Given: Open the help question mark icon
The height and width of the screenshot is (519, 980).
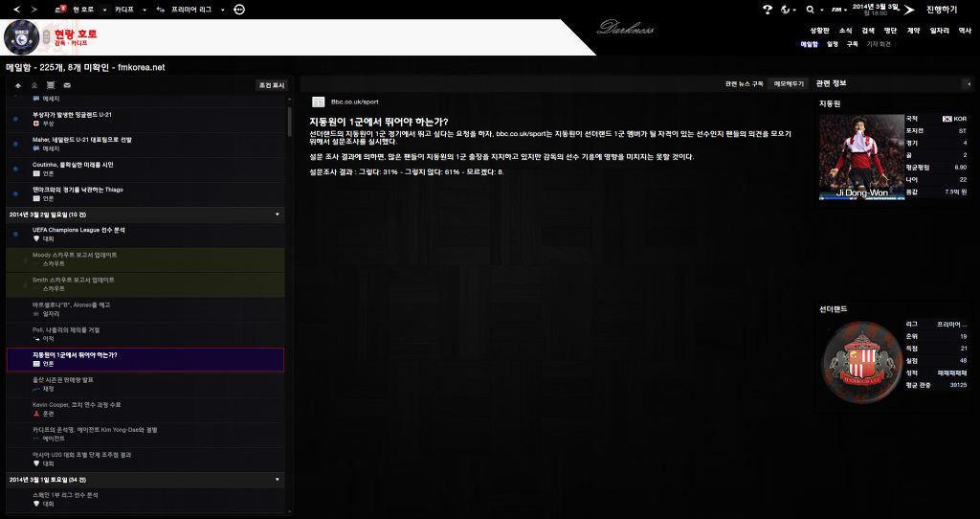Looking at the screenshot, I should tap(768, 10).
